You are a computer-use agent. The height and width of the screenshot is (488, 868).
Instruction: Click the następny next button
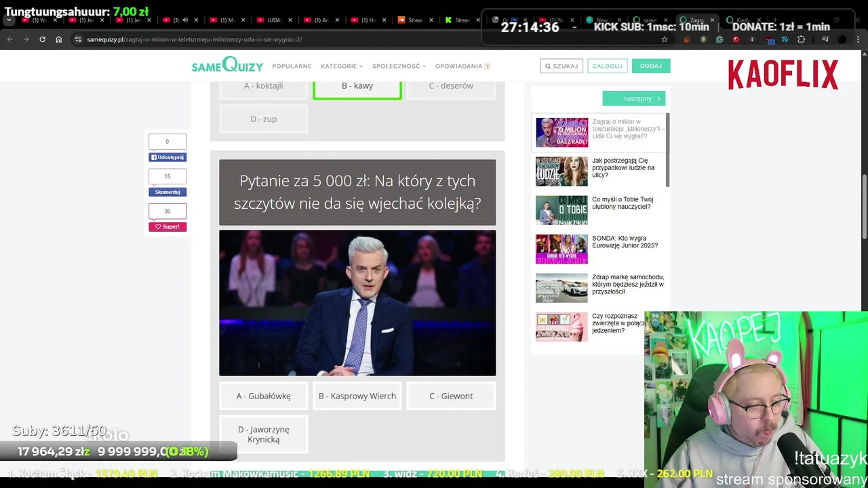(634, 98)
